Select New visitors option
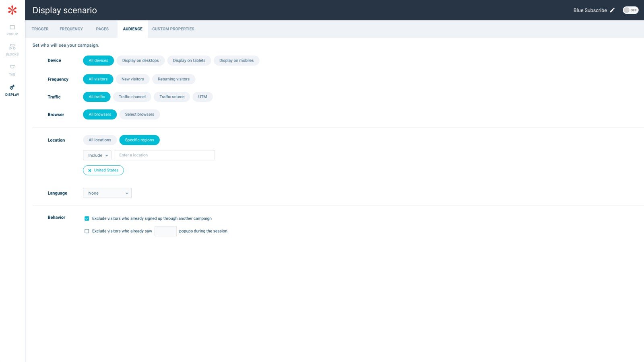Image resolution: width=644 pixels, height=362 pixels. pyautogui.click(x=133, y=79)
